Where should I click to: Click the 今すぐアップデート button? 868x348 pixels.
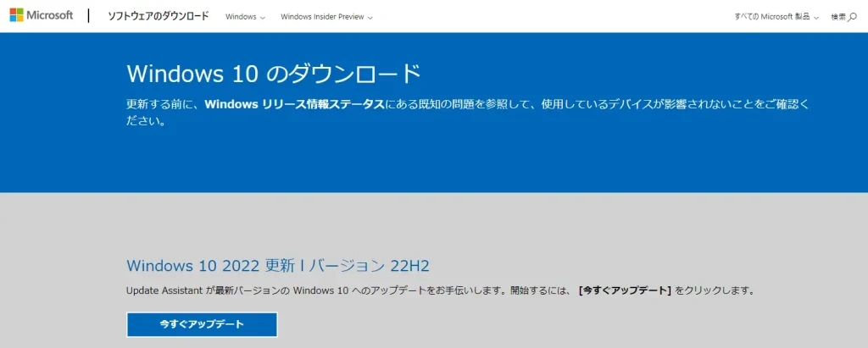[202, 325]
